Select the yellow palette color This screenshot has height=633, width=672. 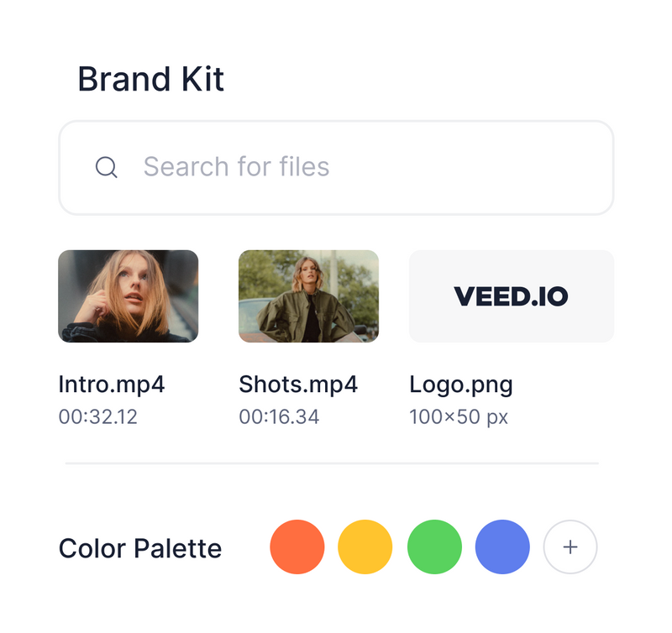click(364, 547)
